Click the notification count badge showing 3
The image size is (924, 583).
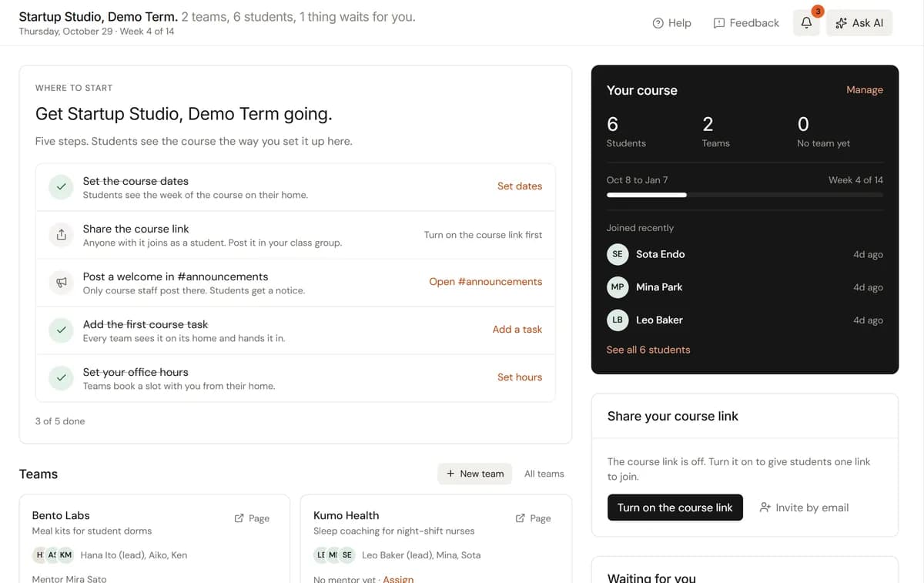[818, 12]
